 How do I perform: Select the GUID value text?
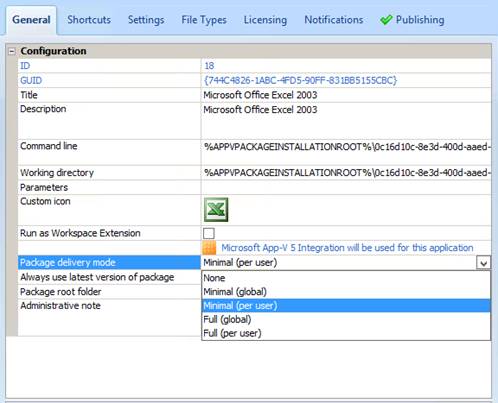point(300,80)
